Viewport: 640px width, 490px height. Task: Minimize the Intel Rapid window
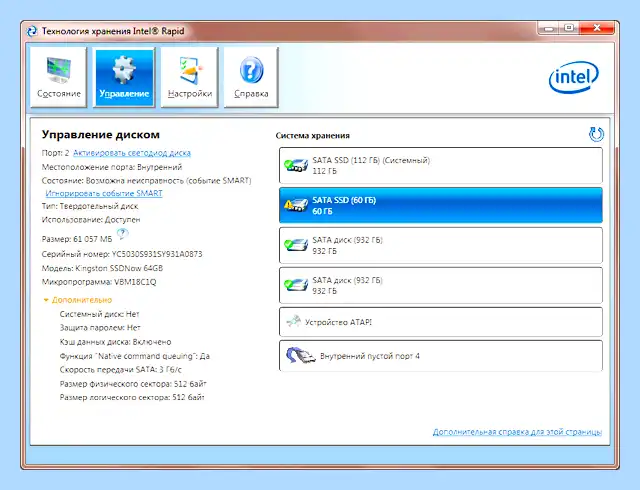(x=549, y=28)
